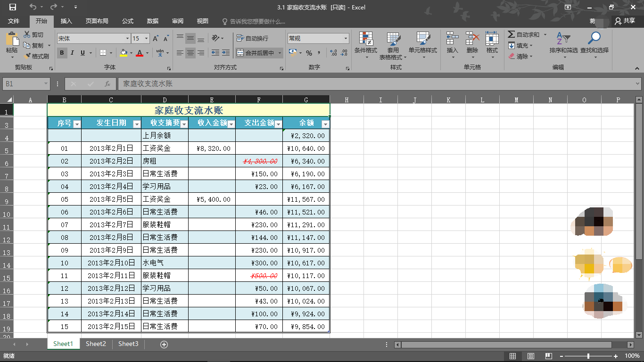Click AutoSum (自动求和) button

523,35
